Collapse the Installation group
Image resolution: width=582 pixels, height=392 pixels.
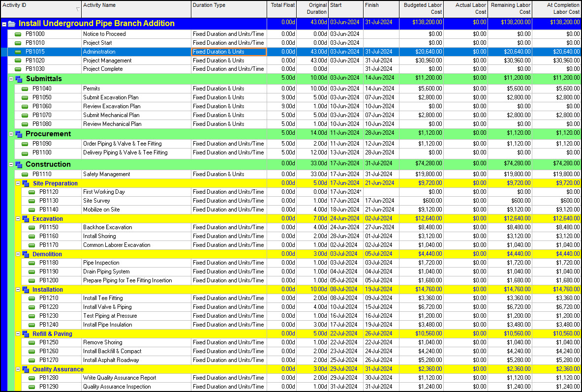(18, 290)
